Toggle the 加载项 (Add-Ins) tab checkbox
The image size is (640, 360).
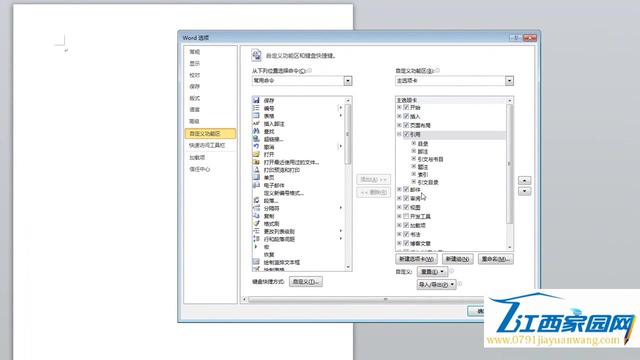coord(406,225)
